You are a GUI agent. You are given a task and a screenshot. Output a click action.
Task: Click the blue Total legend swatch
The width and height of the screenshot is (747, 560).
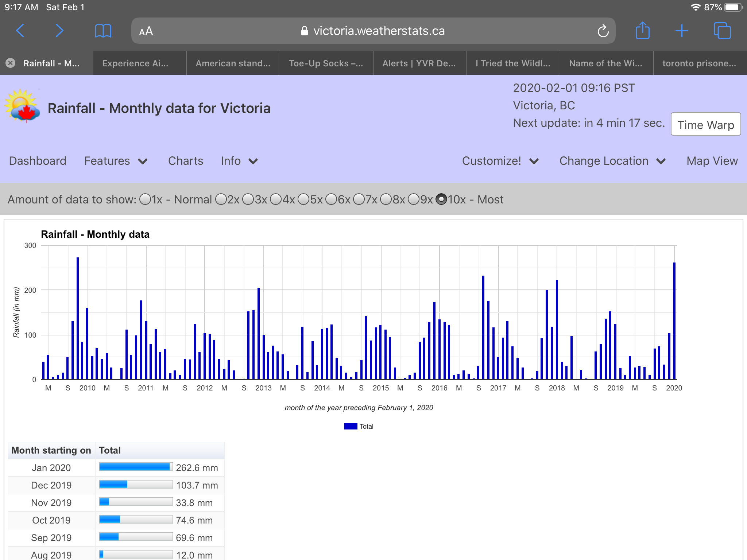click(x=351, y=426)
